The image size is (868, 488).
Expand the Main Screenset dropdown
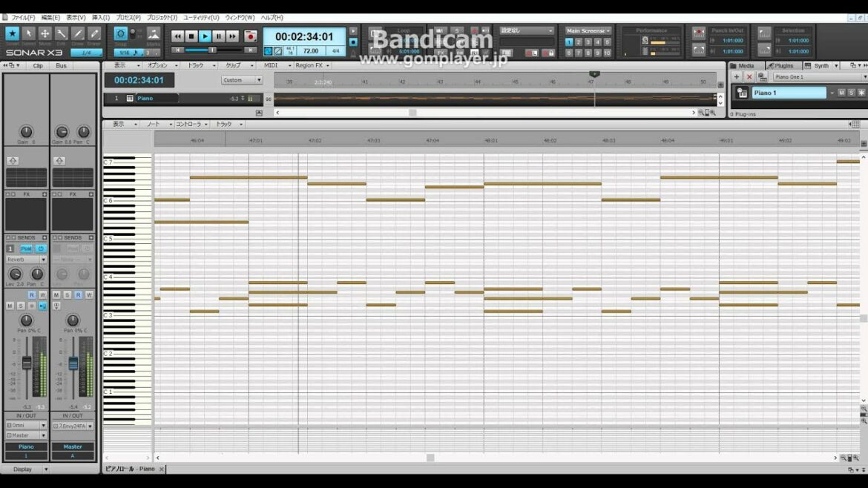point(588,31)
